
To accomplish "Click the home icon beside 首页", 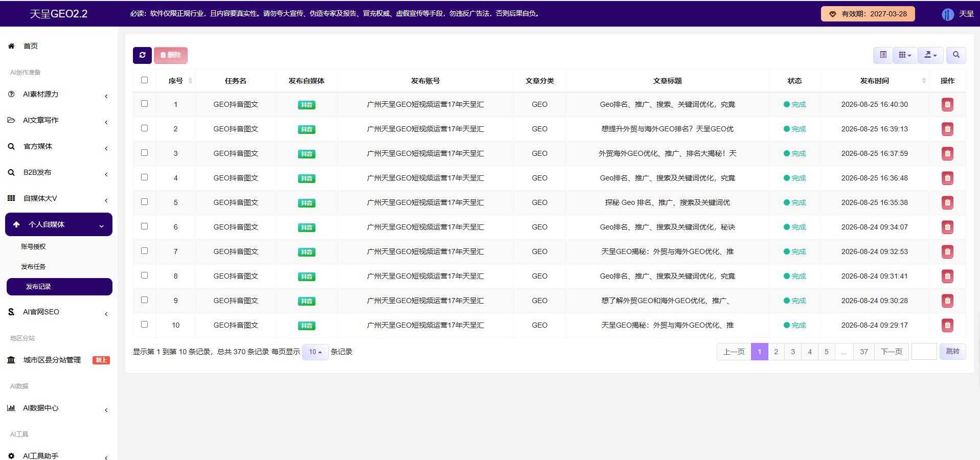I will 11,46.
